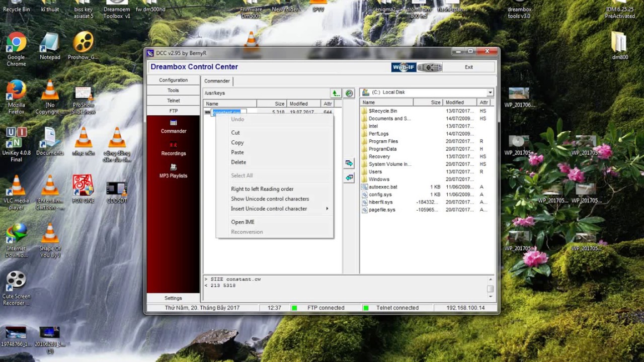Select the Windows folder row
Viewport: 644px width, 362px height.
click(427, 179)
